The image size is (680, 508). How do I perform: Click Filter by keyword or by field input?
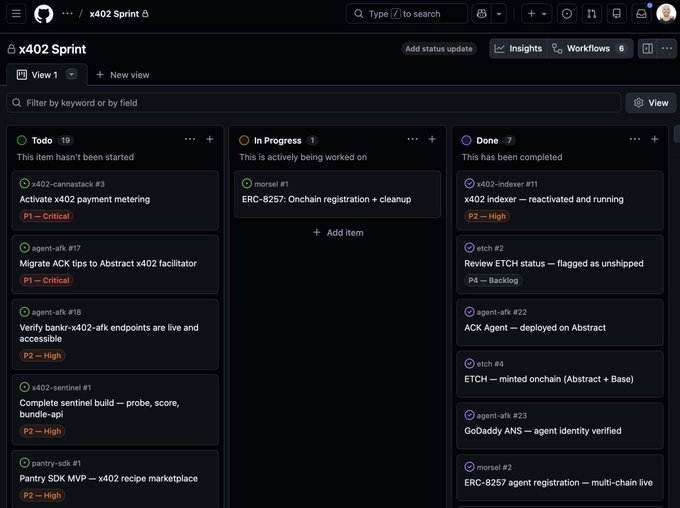click(x=313, y=103)
